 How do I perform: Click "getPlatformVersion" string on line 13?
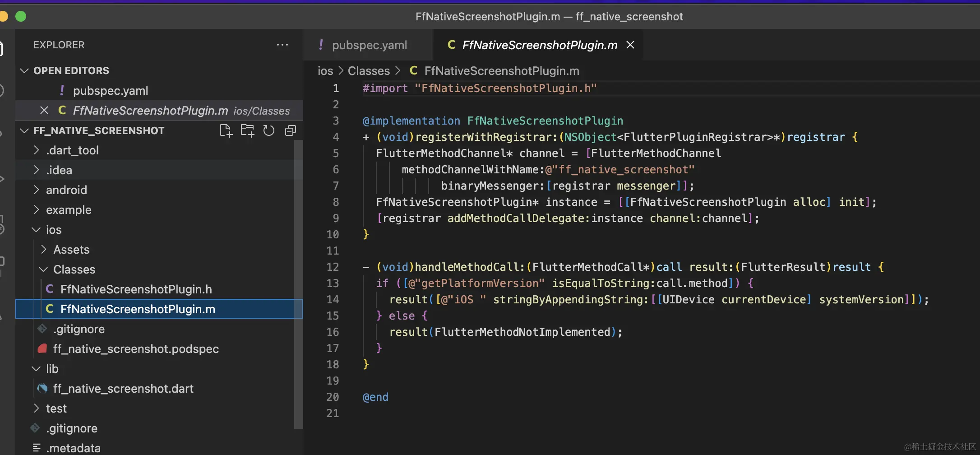click(476, 283)
